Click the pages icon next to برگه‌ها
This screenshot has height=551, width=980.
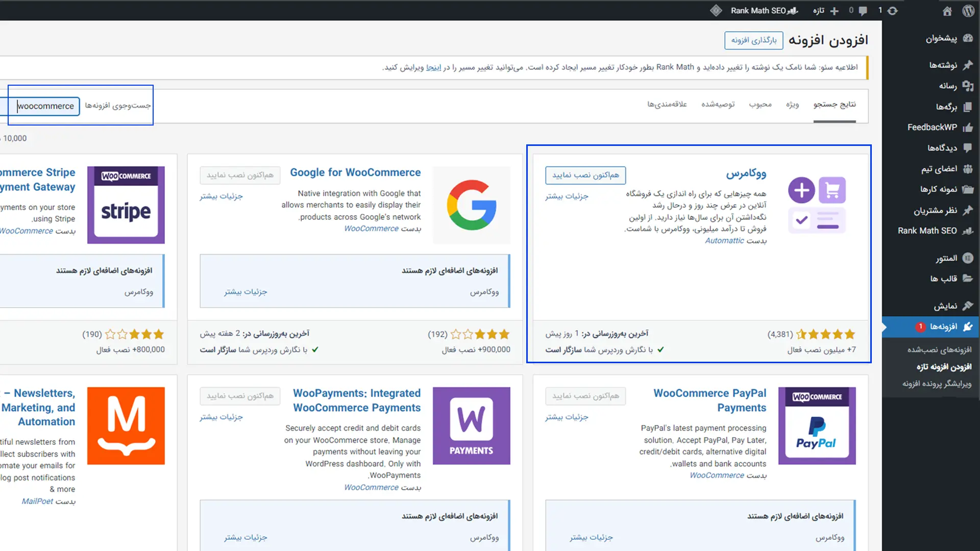(x=968, y=107)
